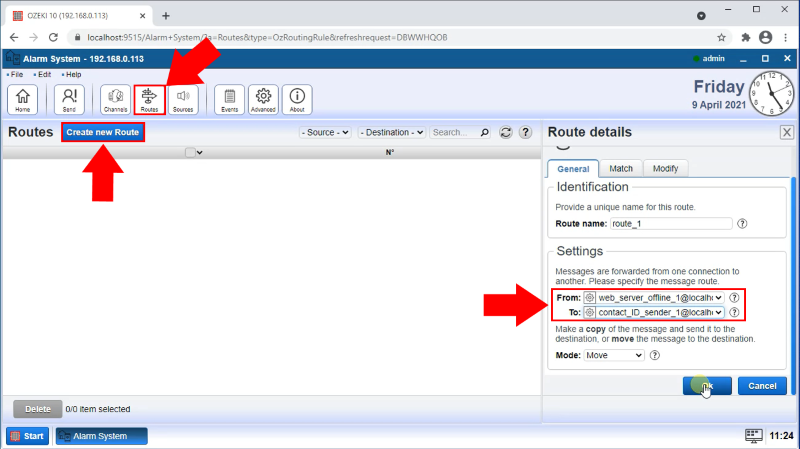Click the help icon next to Mode dropdown
The height and width of the screenshot is (449, 800).
[655, 355]
